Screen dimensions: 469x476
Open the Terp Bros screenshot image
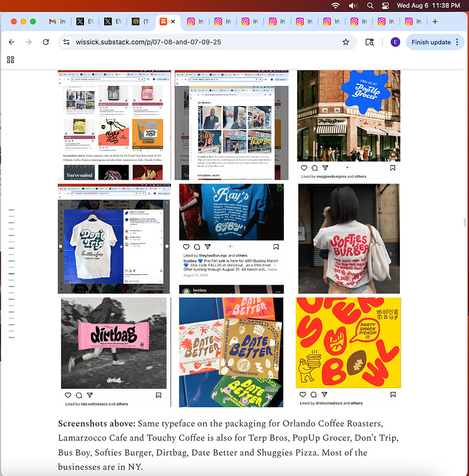(231, 125)
